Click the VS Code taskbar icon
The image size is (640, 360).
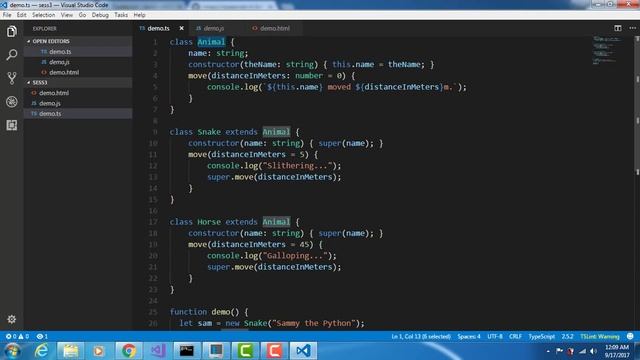click(x=303, y=351)
